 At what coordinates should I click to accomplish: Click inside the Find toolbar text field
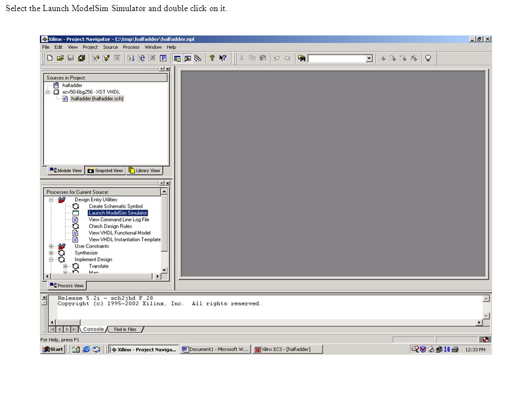pyautogui.click(x=336, y=58)
